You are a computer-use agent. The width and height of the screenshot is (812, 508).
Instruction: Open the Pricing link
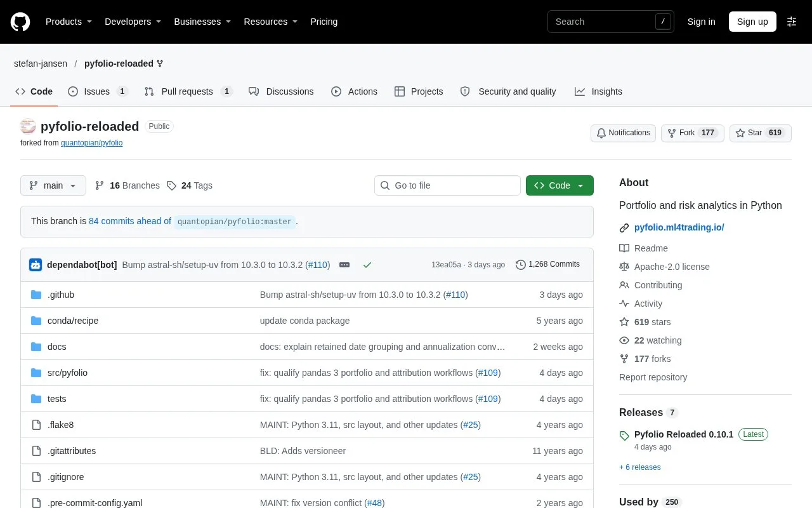[x=324, y=22]
